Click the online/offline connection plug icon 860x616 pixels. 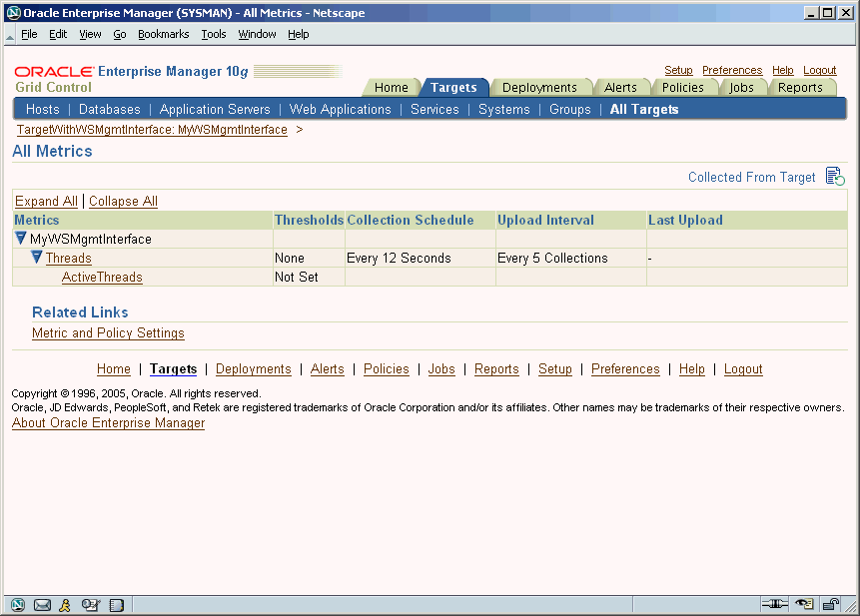774,604
